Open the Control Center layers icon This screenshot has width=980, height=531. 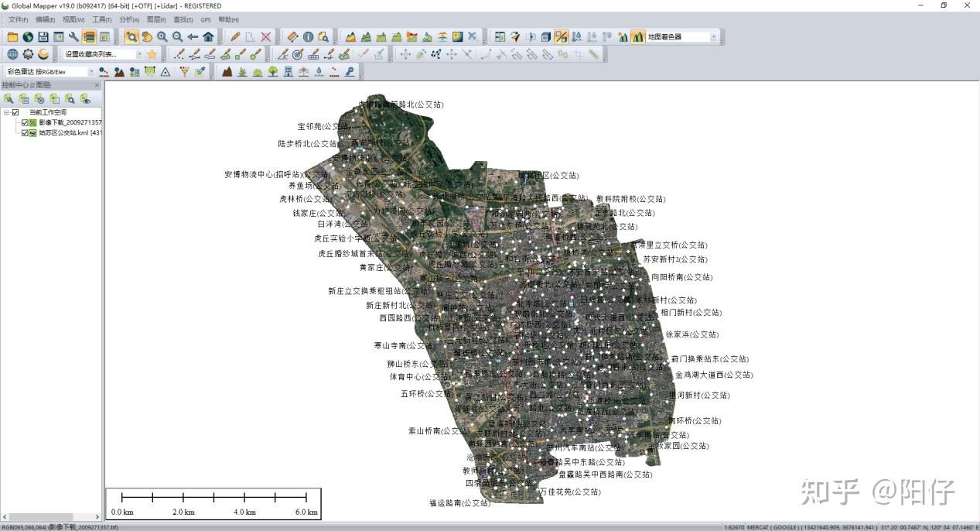(89, 36)
